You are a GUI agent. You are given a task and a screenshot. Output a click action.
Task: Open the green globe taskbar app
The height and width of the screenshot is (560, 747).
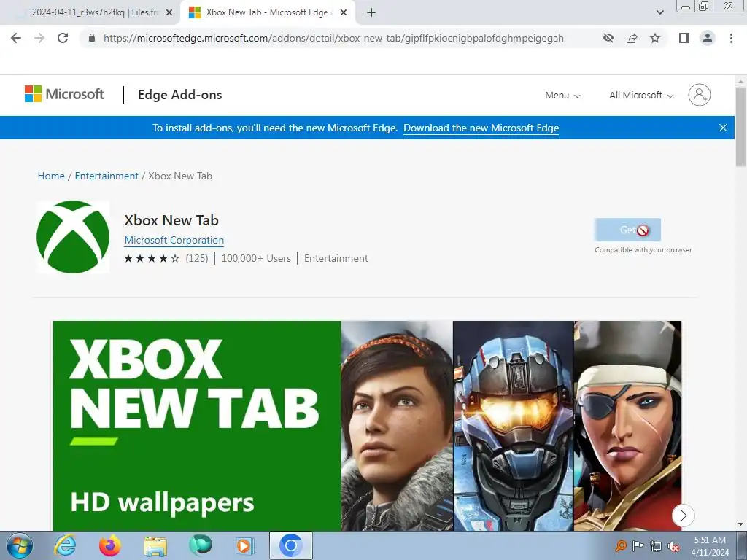click(200, 545)
